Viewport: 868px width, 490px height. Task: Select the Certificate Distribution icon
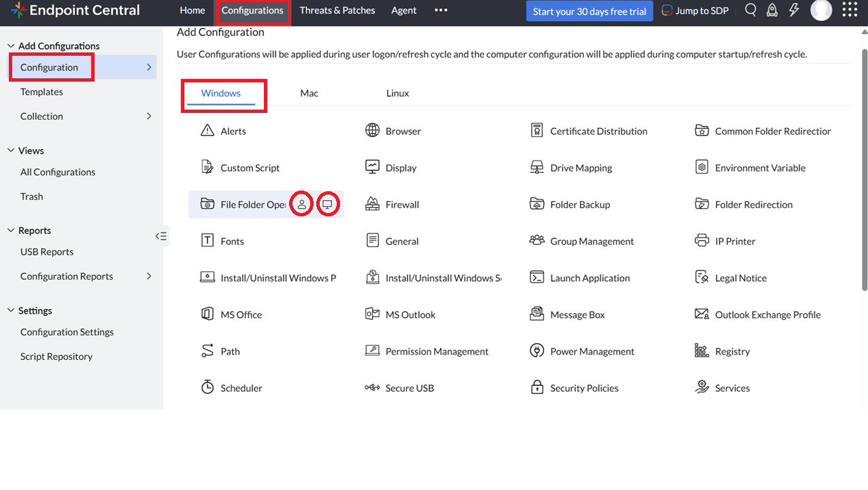(x=537, y=130)
